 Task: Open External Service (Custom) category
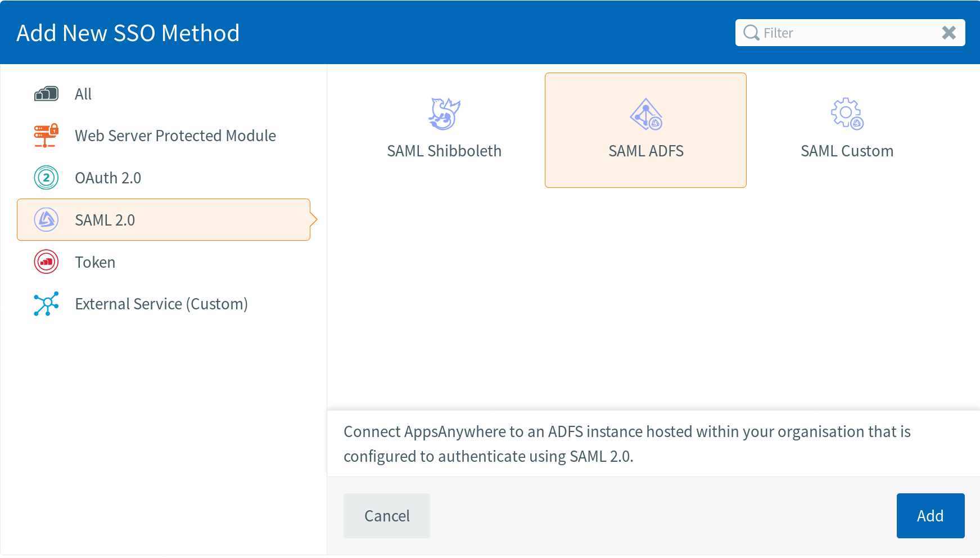(x=161, y=304)
